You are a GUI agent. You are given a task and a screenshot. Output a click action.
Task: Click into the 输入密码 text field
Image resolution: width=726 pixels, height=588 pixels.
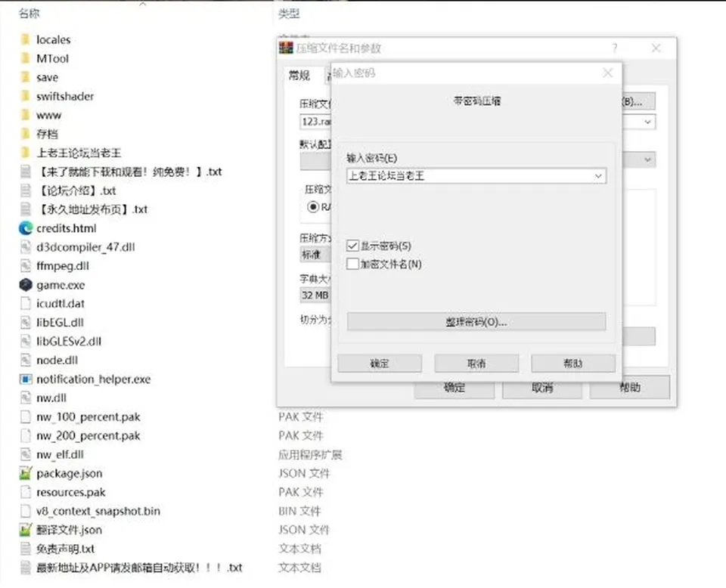pyautogui.click(x=470, y=176)
